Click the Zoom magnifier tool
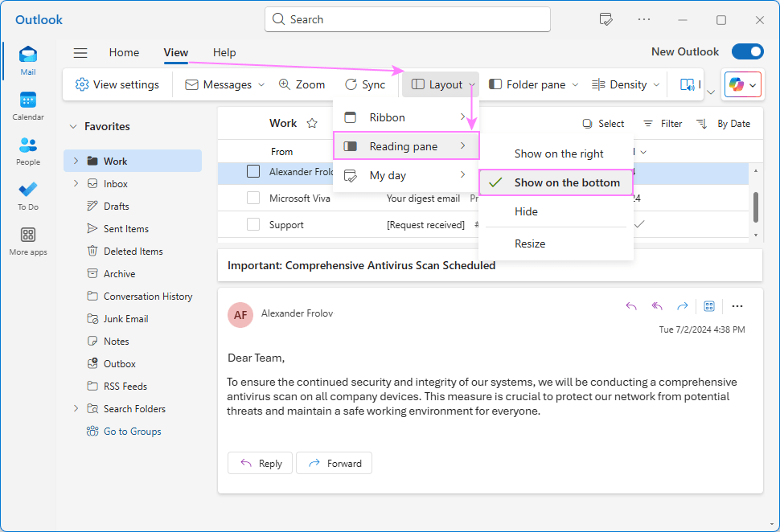The width and height of the screenshot is (780, 532). (302, 84)
